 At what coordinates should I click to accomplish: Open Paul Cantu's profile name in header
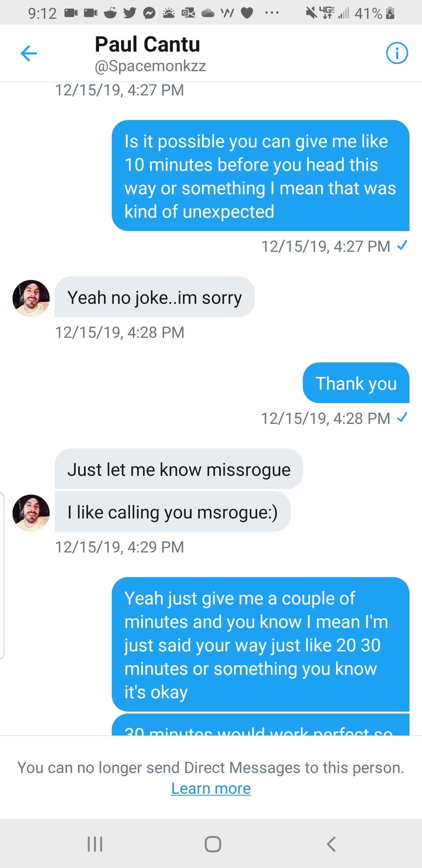pyautogui.click(x=147, y=44)
